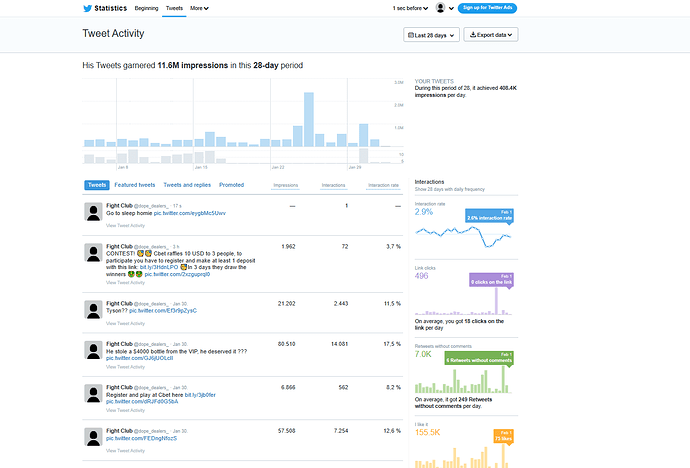Go to the Beginning tab
The height and width of the screenshot is (468, 690).
click(x=147, y=8)
